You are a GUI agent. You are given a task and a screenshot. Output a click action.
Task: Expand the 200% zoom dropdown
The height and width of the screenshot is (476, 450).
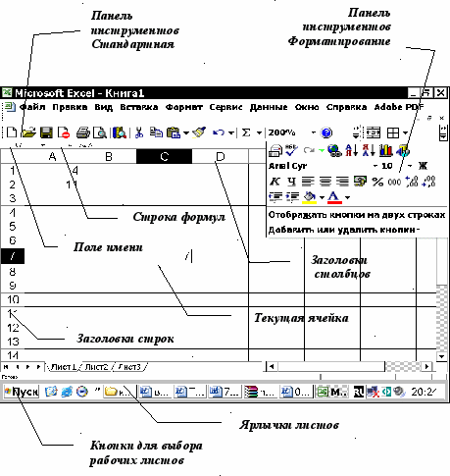(x=314, y=132)
